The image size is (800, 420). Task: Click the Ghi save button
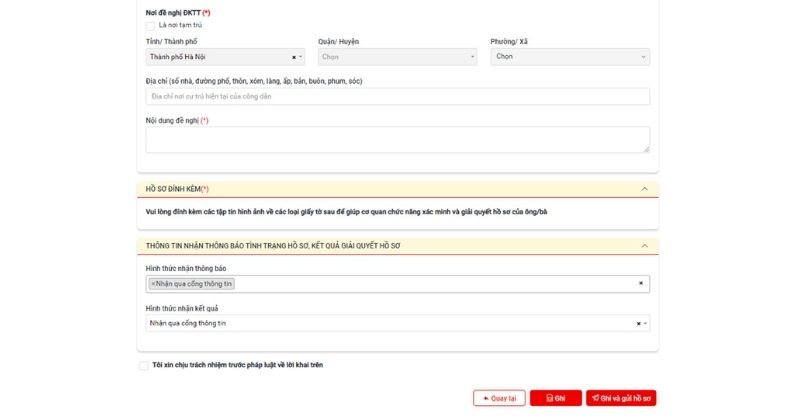(x=556, y=398)
